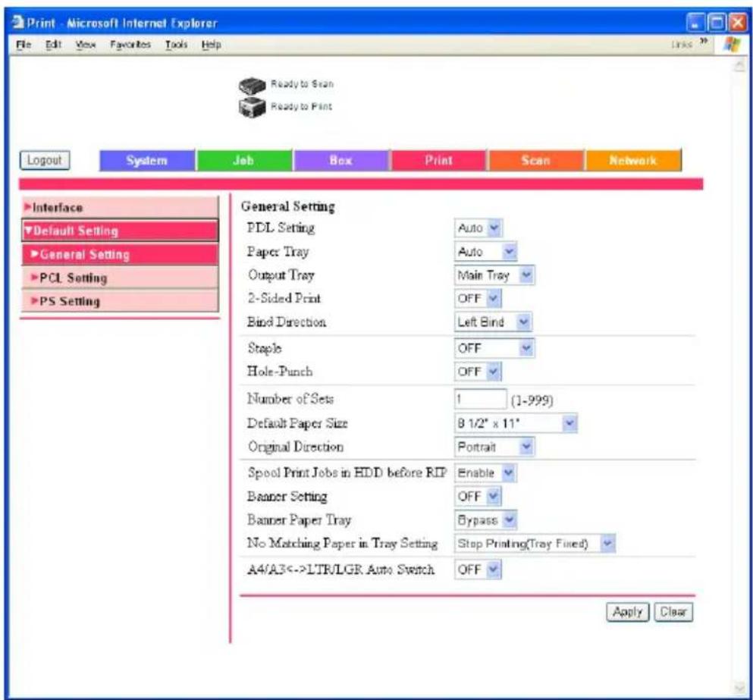Open the PDL Setting dropdown
This screenshot has height=700, width=753.
pos(478,228)
